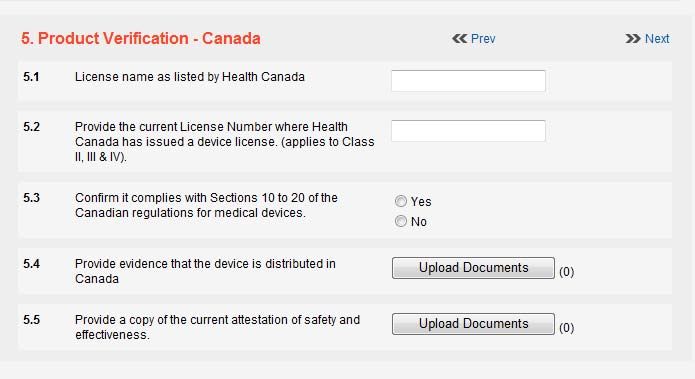
Task: Select the No radio button for 5.3
Action: tap(401, 221)
